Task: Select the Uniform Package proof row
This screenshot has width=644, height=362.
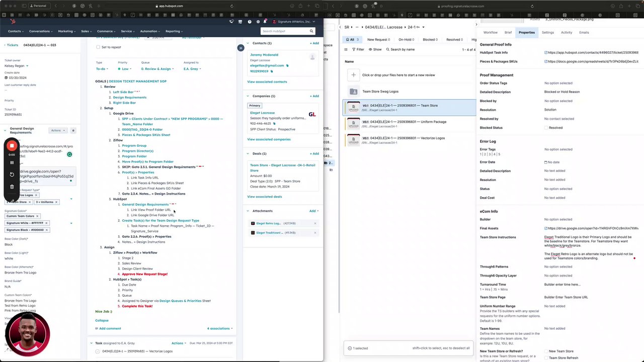Action: [410, 124]
